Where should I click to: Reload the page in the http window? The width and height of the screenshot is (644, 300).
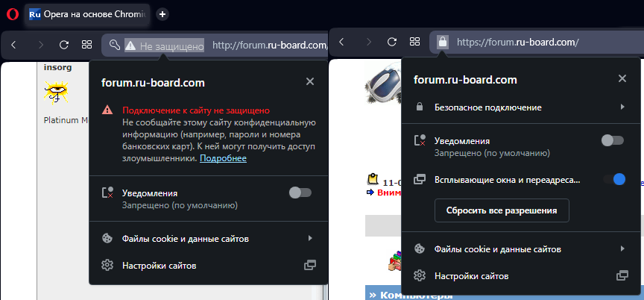click(x=64, y=45)
